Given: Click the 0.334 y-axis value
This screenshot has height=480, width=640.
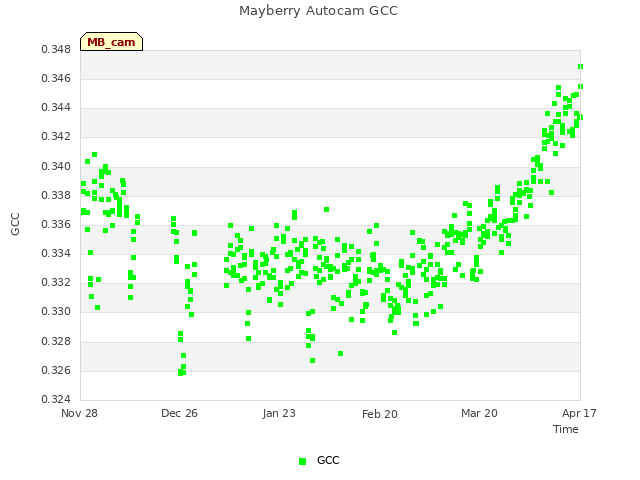Looking at the screenshot, I should coord(56,254).
